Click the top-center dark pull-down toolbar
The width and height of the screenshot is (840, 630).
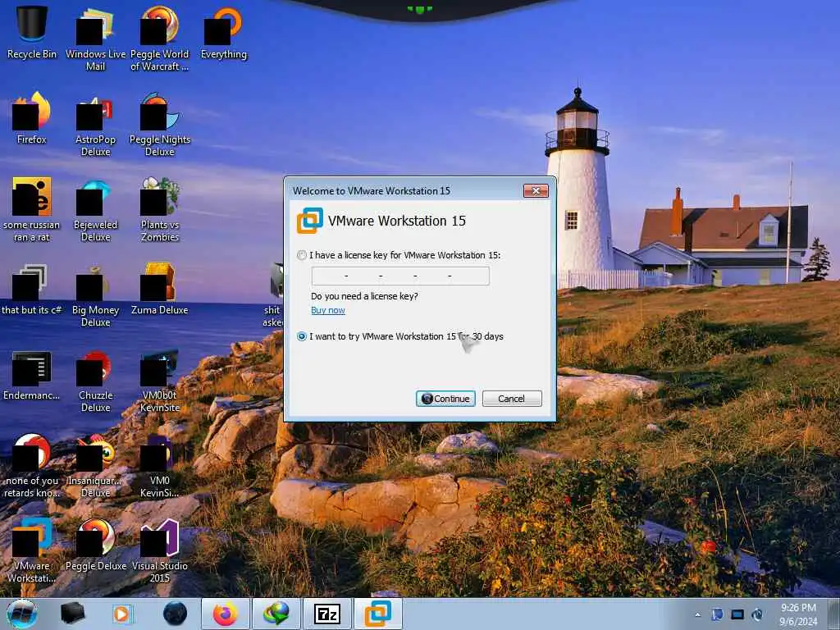(x=419, y=10)
